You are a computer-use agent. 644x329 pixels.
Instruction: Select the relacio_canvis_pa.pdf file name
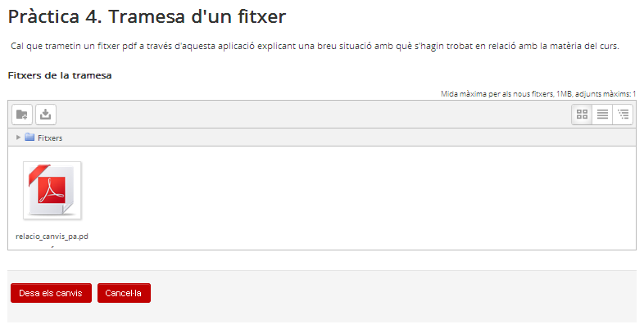(x=52, y=237)
